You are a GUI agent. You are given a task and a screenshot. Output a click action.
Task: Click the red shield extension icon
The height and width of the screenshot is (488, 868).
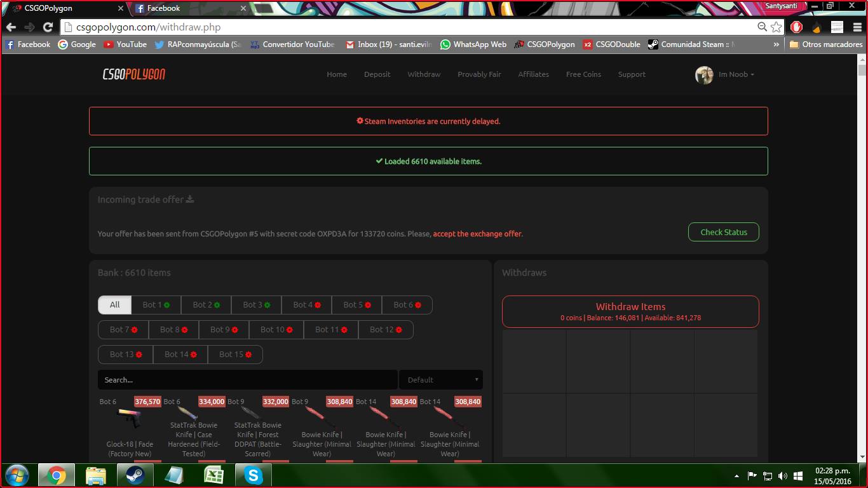point(797,27)
